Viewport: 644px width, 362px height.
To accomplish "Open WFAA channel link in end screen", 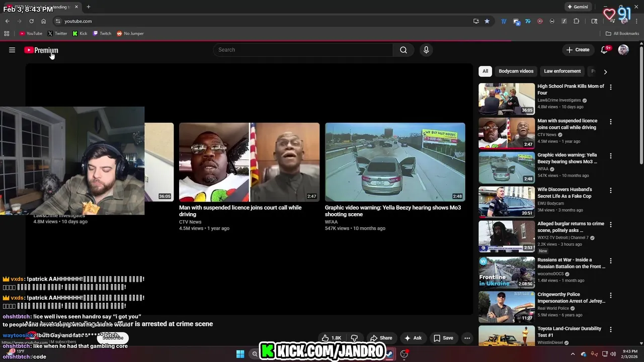I will [331, 222].
